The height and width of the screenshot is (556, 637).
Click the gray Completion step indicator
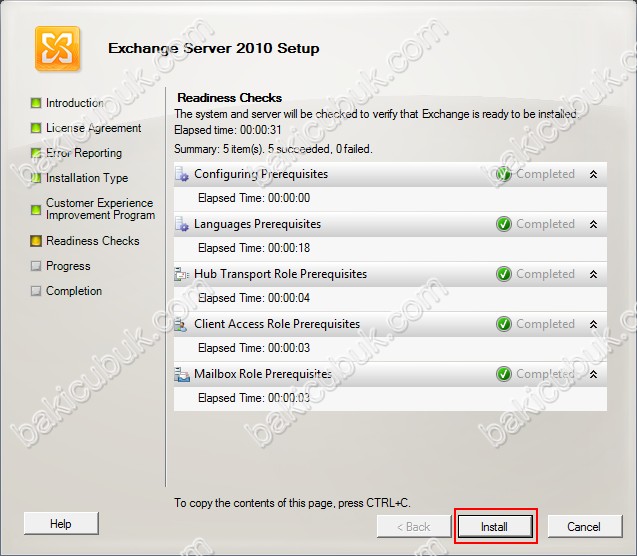pyautogui.click(x=36, y=291)
